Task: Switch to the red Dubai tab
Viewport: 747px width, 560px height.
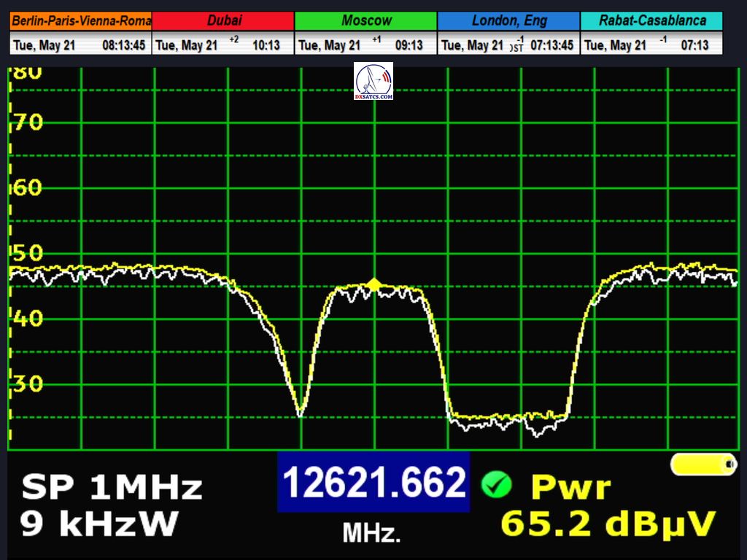Action: (223, 20)
